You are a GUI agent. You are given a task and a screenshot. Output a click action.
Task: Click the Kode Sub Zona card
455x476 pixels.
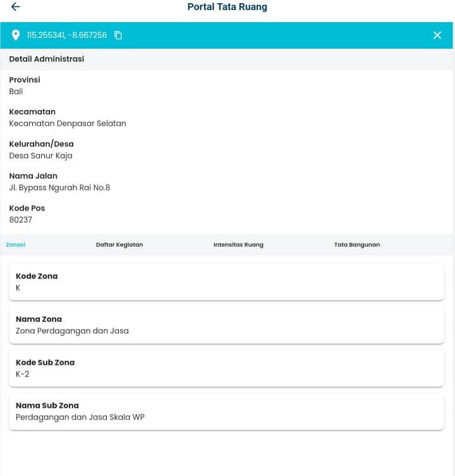coord(226,368)
